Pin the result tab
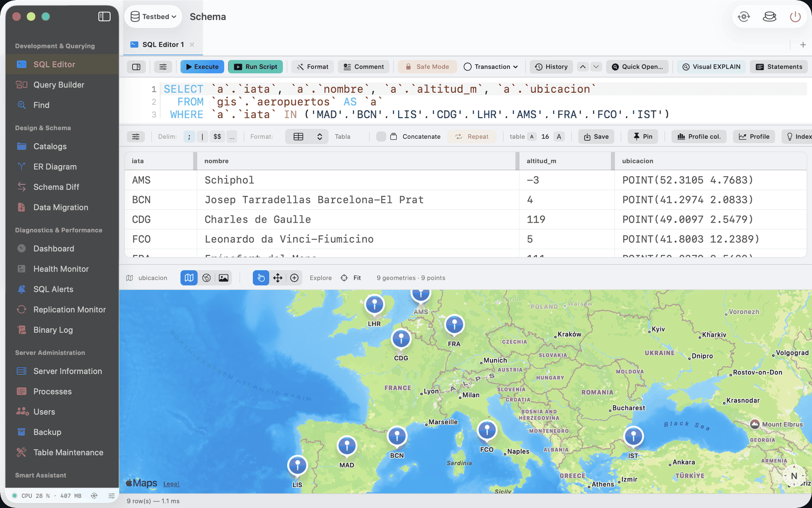812x508 pixels. (x=643, y=136)
